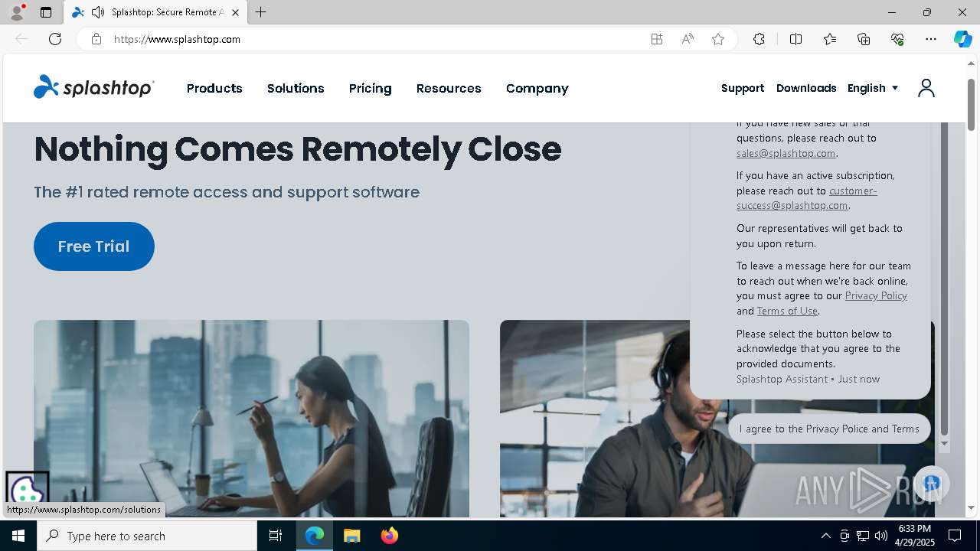Open Pricing menu item
The height and width of the screenshot is (551, 980).
point(370,88)
